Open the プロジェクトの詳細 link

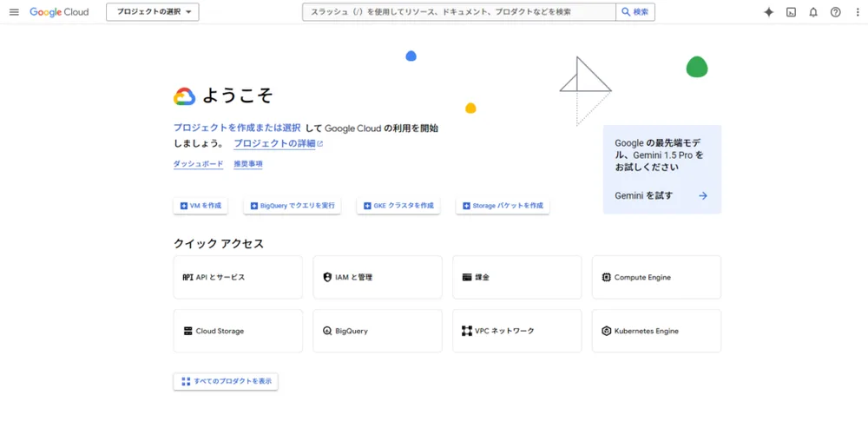[x=274, y=144]
